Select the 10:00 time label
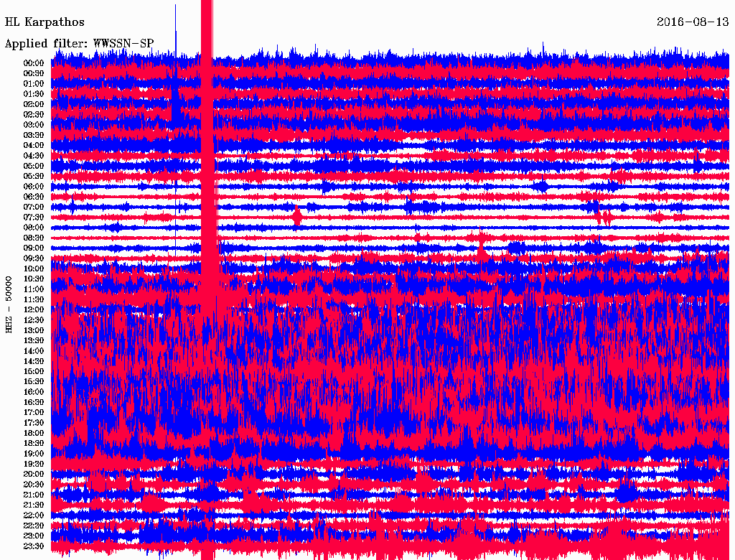The width and height of the screenshot is (735, 560). pyautogui.click(x=34, y=269)
